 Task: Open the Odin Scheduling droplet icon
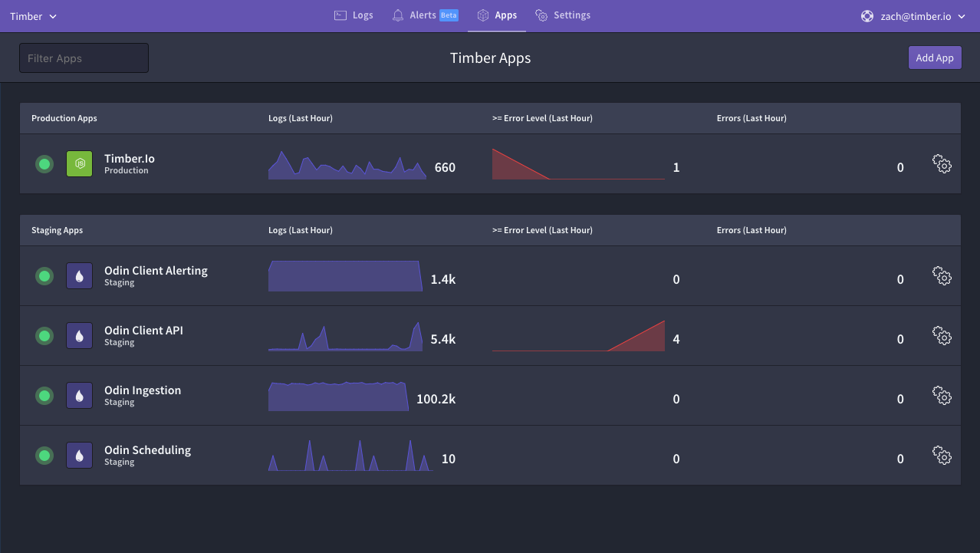[79, 455]
